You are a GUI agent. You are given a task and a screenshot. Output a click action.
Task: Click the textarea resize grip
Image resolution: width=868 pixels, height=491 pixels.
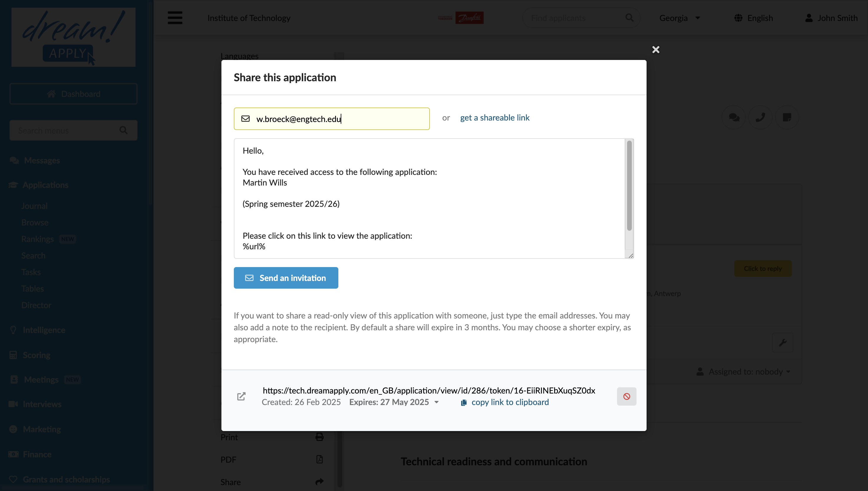630,255
